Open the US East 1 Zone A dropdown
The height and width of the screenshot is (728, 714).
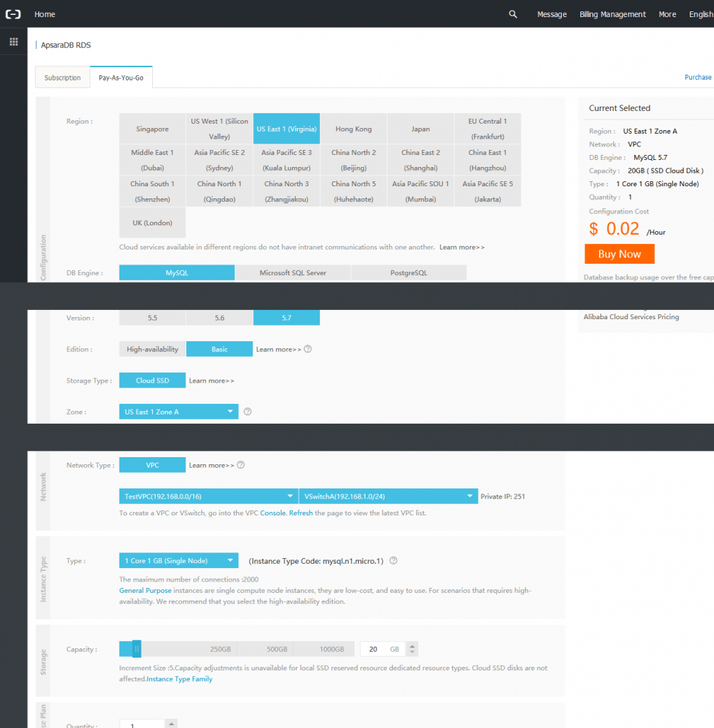coord(178,411)
